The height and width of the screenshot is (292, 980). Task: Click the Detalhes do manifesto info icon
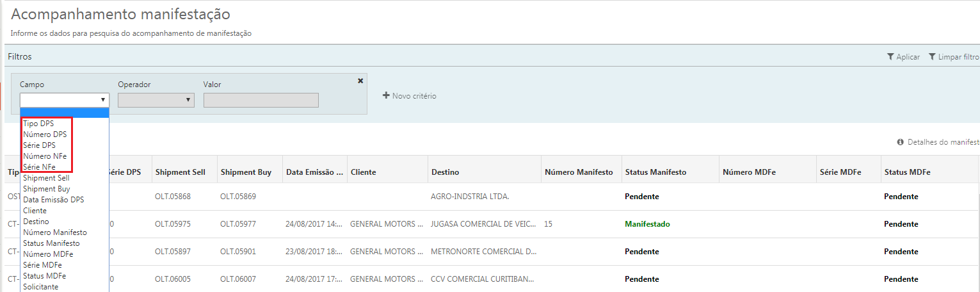901,142
